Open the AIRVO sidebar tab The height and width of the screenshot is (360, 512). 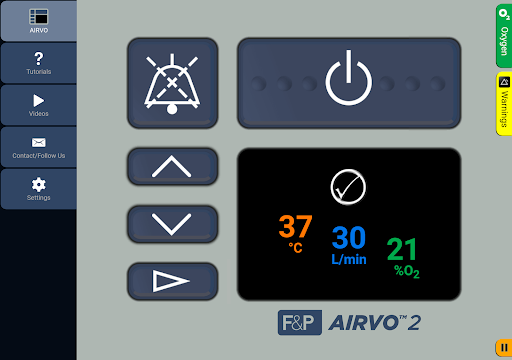[x=39, y=21]
